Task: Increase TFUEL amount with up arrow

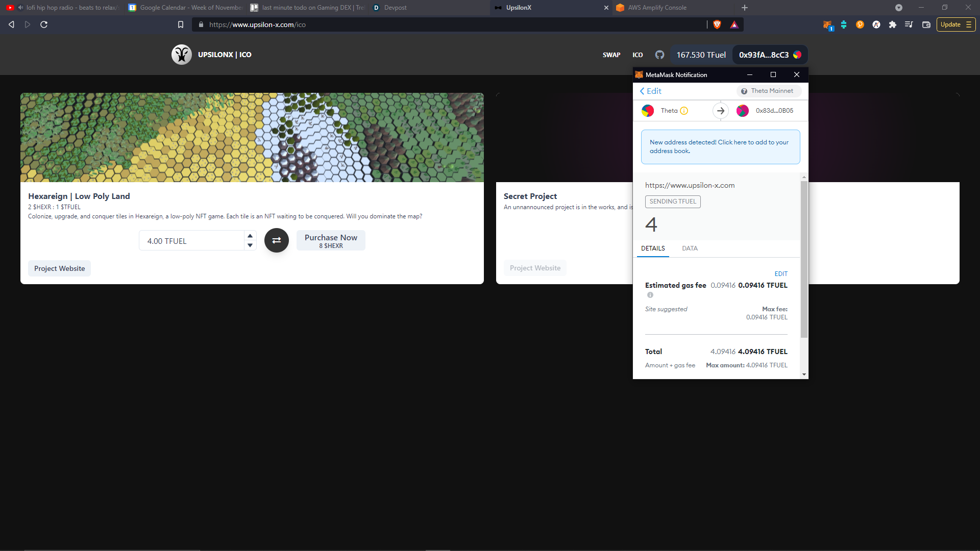Action: [250, 236]
